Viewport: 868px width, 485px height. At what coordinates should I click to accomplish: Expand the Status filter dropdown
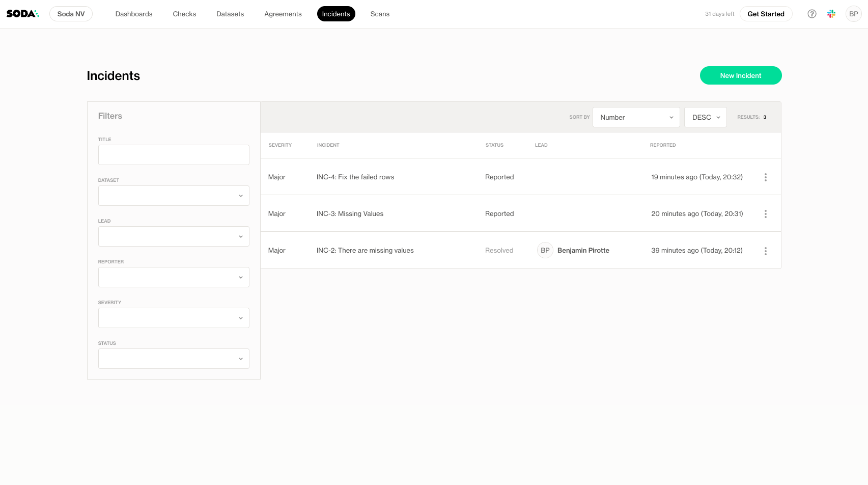(x=174, y=359)
